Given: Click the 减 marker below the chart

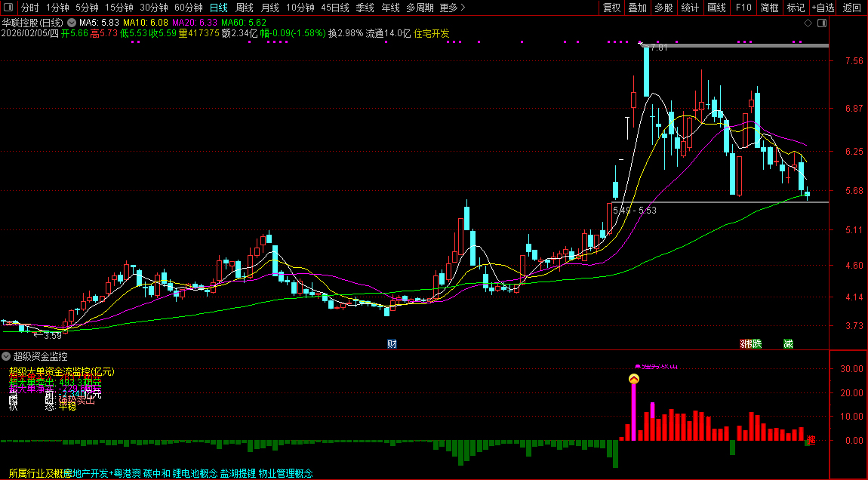Looking at the screenshot, I should 788,344.
